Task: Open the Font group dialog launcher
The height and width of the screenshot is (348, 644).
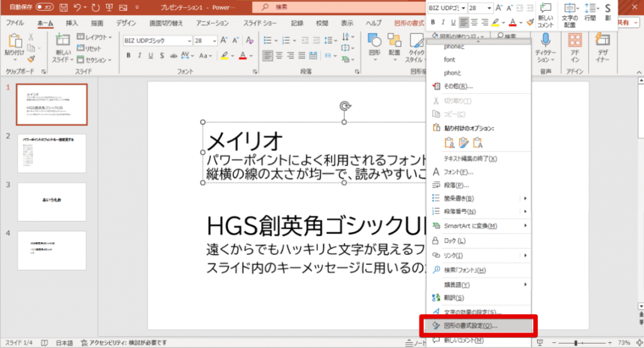Action: coord(255,72)
